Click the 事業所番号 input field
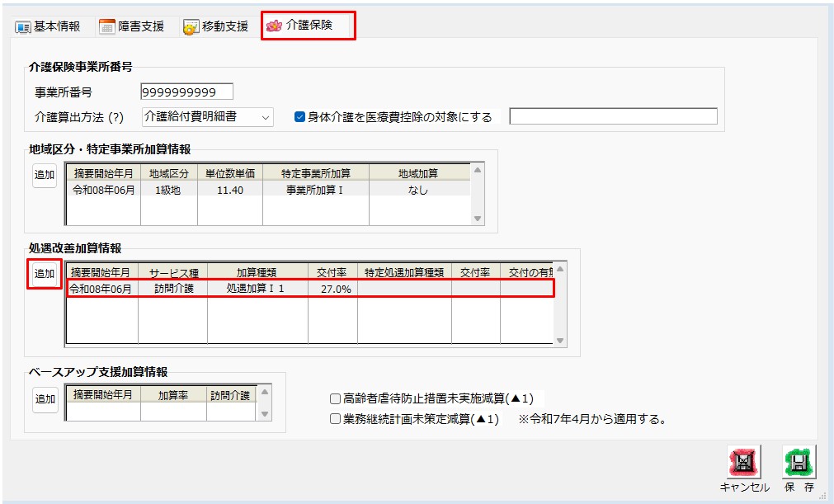834x504 pixels. pyautogui.click(x=186, y=92)
